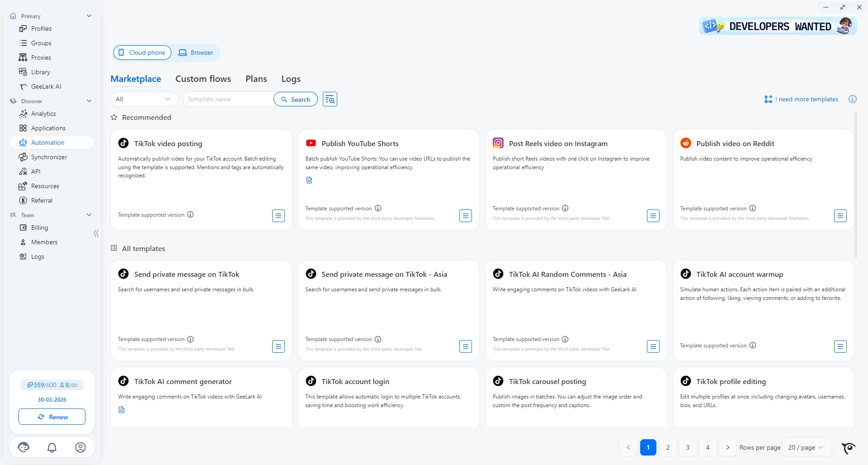Open the detail icon on TikTok AI account warmup card
Screen dimensions: 868x465
click(x=840, y=346)
